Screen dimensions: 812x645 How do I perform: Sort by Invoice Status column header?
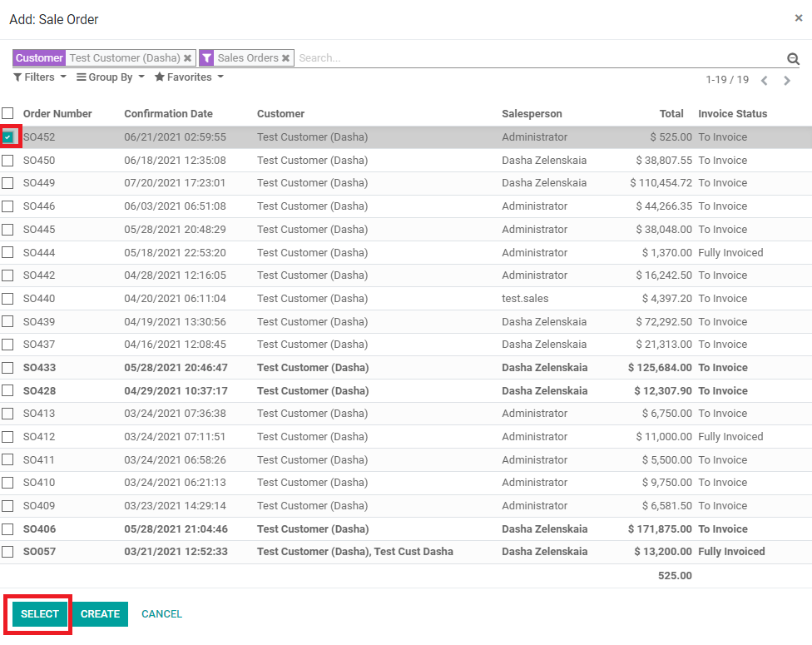click(733, 113)
